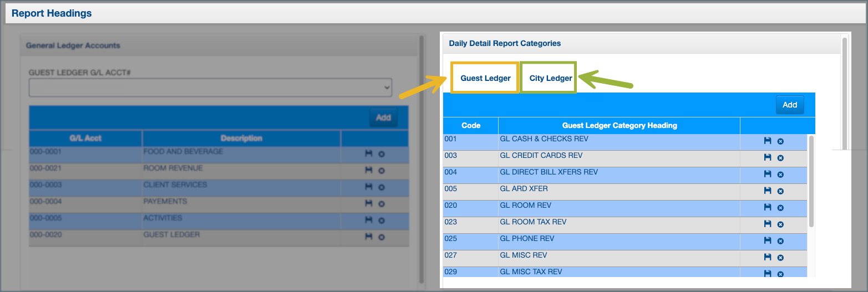Select the GL ROOM TAX REV heading
Screen dimensions: 868x292
[x=619, y=225]
